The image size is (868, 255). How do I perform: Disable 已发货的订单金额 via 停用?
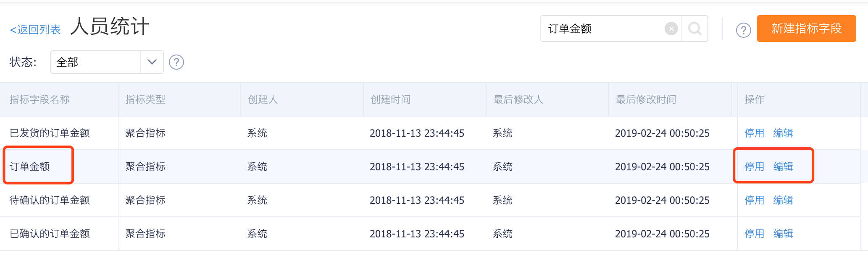tap(754, 133)
